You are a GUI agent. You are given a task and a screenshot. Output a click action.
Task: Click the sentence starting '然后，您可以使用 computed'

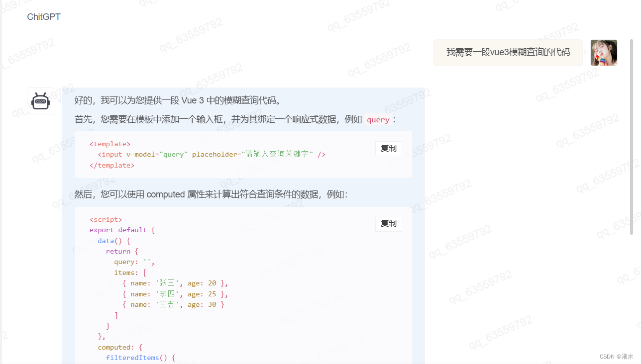pyautogui.click(x=211, y=194)
